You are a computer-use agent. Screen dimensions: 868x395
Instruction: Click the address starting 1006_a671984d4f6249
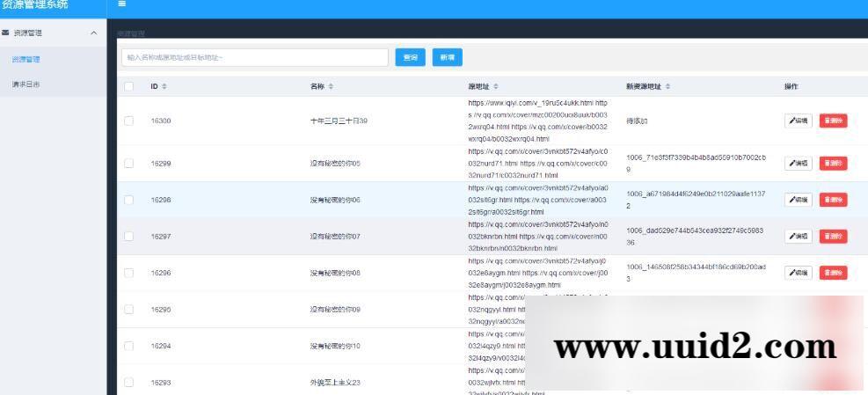(x=696, y=200)
